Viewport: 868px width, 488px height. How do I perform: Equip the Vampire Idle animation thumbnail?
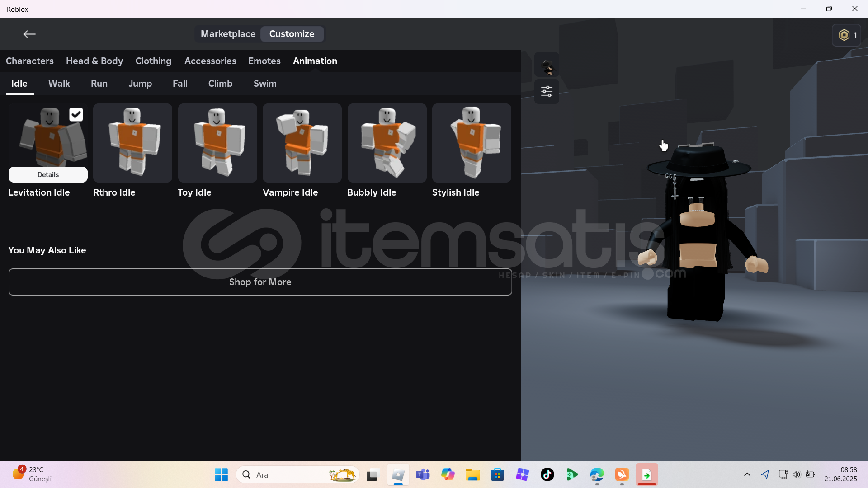pos(302,143)
